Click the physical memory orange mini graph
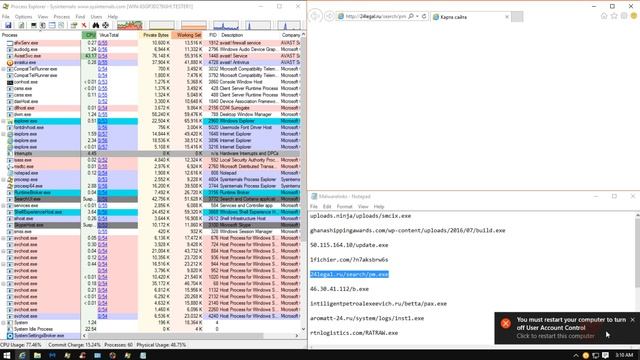The height and width of the screenshot is (360, 640). (x=194, y=25)
